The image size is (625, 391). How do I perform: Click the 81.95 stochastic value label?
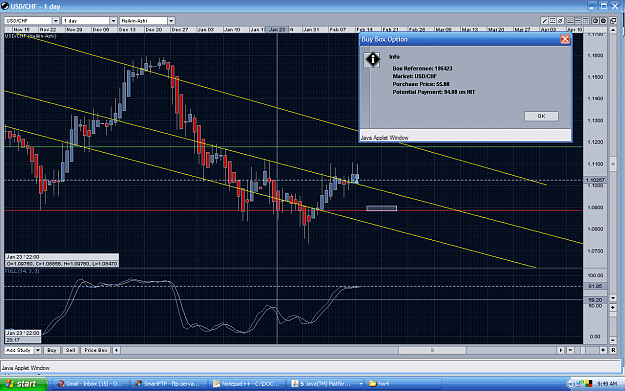pyautogui.click(x=595, y=286)
